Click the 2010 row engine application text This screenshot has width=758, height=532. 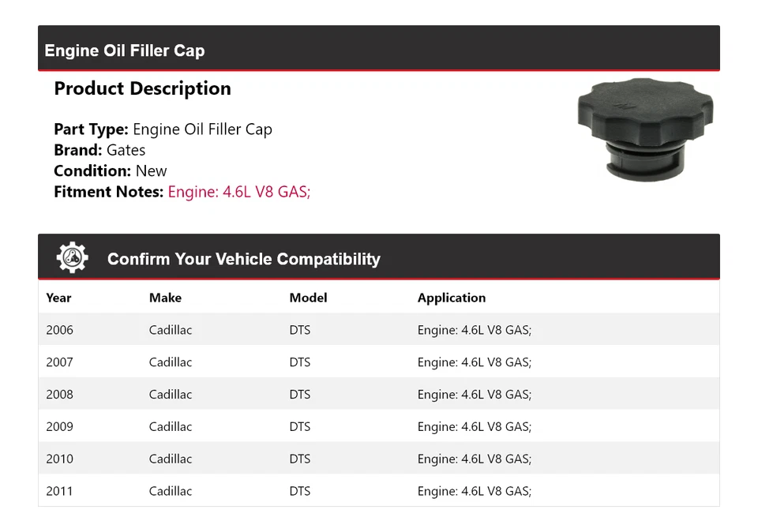474,459
